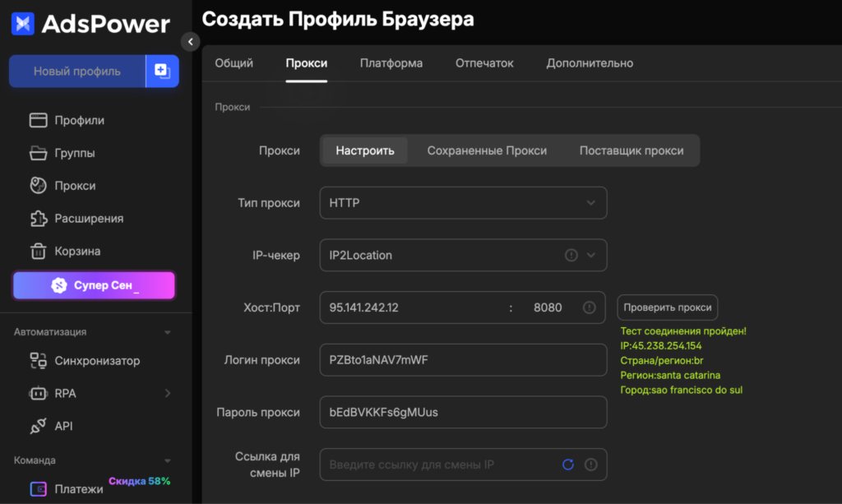This screenshot has width=842, height=504.
Task: Click the plus icon to add a profile
Action: (161, 72)
